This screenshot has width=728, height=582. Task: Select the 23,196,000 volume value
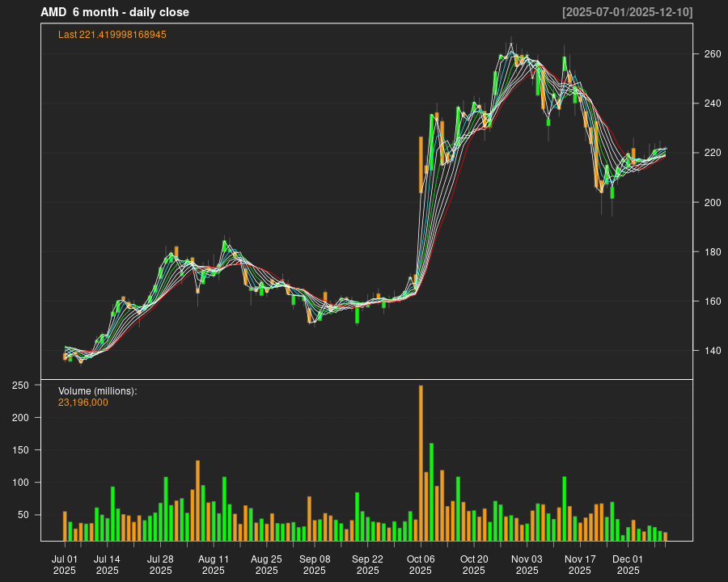[x=83, y=401]
